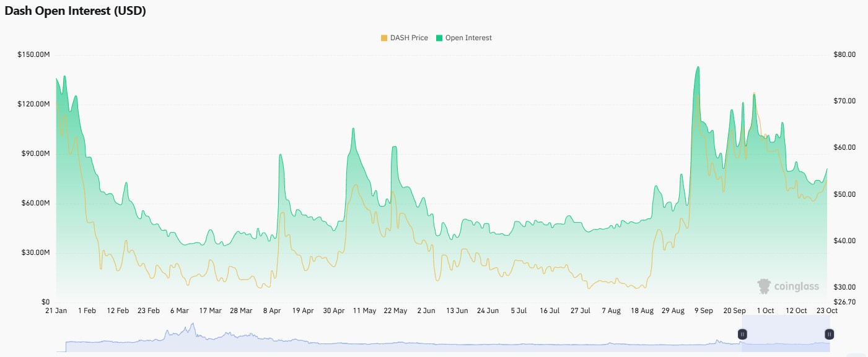Click the '23 Oct' date axis label

(x=826, y=311)
